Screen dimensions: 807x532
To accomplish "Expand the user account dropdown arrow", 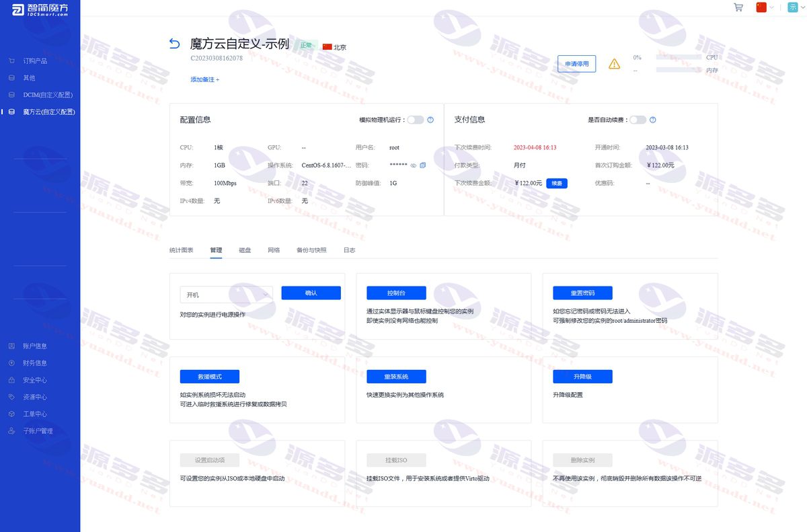I will [802, 8].
